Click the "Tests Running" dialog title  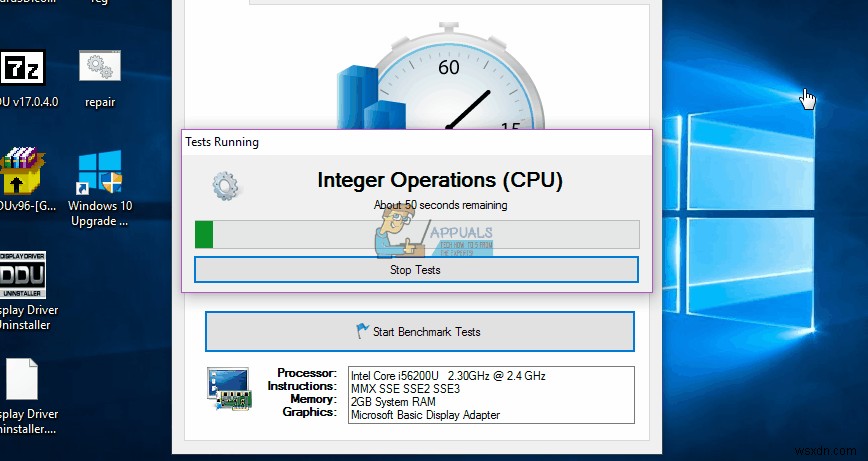pos(222,142)
